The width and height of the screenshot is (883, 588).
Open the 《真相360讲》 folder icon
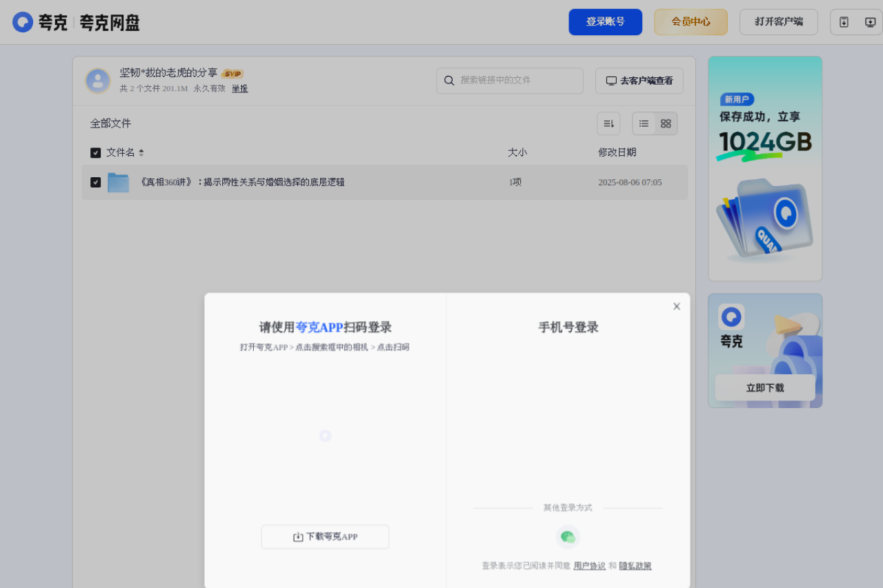(118, 182)
